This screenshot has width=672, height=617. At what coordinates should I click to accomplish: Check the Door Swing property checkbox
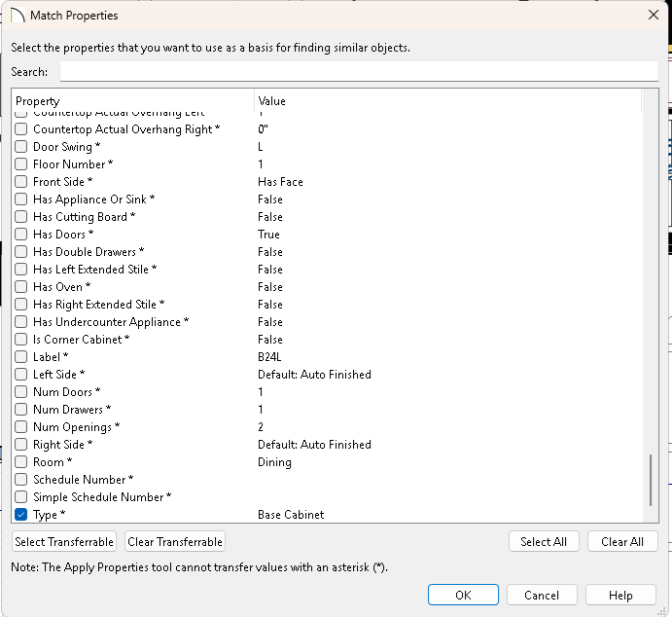tap(21, 147)
